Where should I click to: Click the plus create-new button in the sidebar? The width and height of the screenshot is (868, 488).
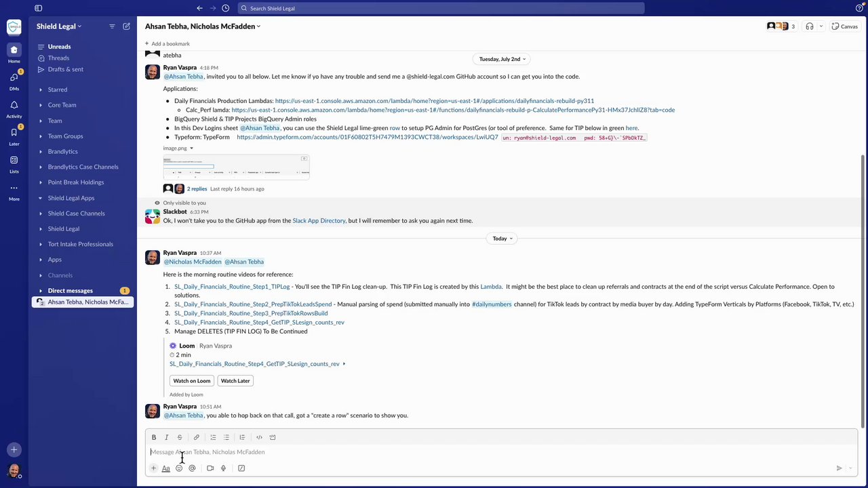14,449
